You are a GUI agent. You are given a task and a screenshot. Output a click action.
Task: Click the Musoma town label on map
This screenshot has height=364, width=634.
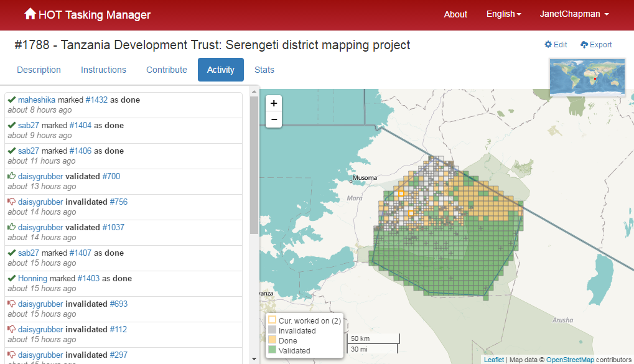point(365,177)
